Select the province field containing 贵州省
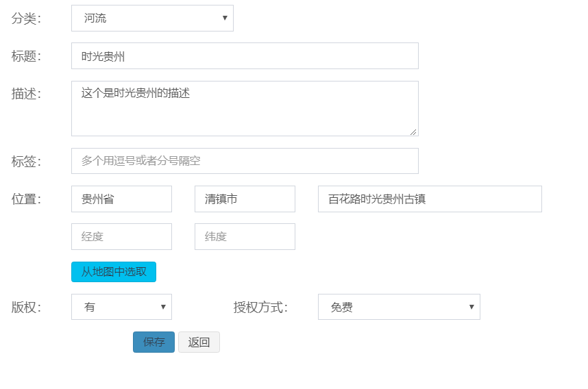Screen dimensions: 588x389 pyautogui.click(x=121, y=199)
